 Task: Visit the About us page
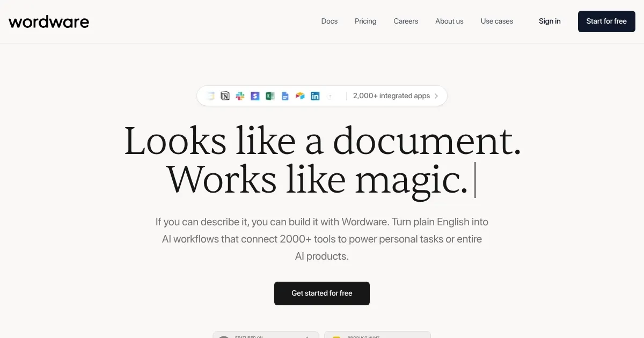pos(449,21)
